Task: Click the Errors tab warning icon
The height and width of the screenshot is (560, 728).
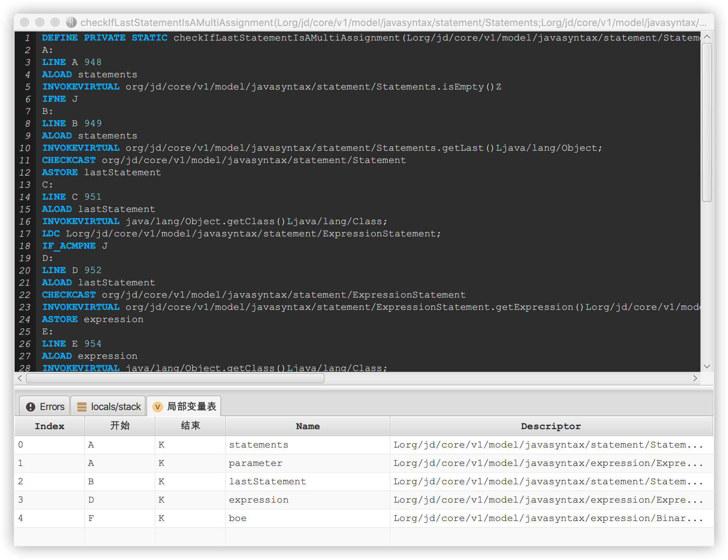Action: point(31,407)
